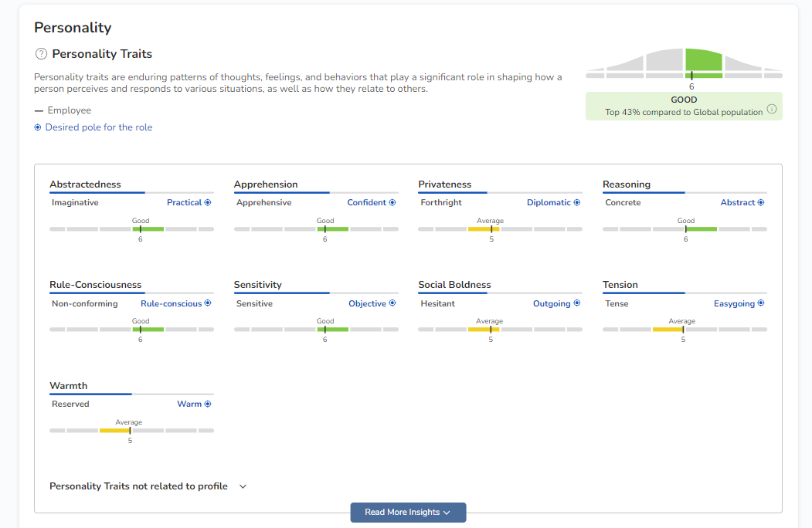Click the Warmth score slider bar
The image size is (812, 528).
point(131,431)
